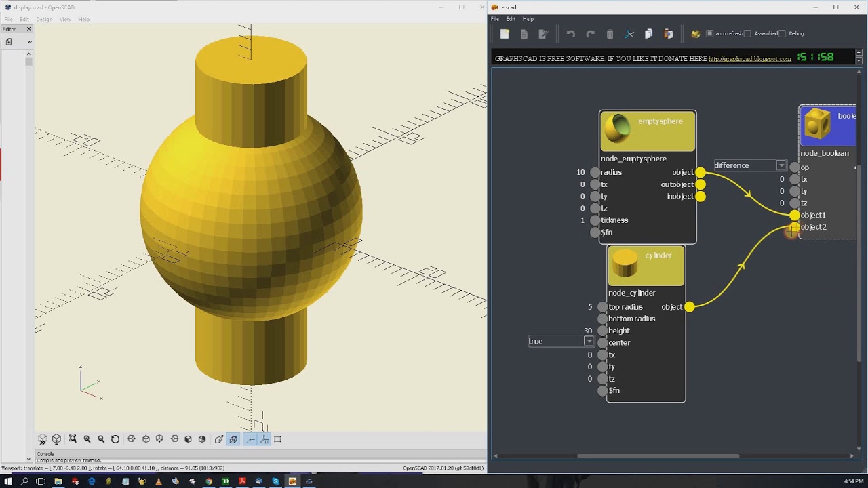Select Orthogonal projection icon in OpenSCAD
This screenshot has height=488, width=868.
pyautogui.click(x=233, y=439)
